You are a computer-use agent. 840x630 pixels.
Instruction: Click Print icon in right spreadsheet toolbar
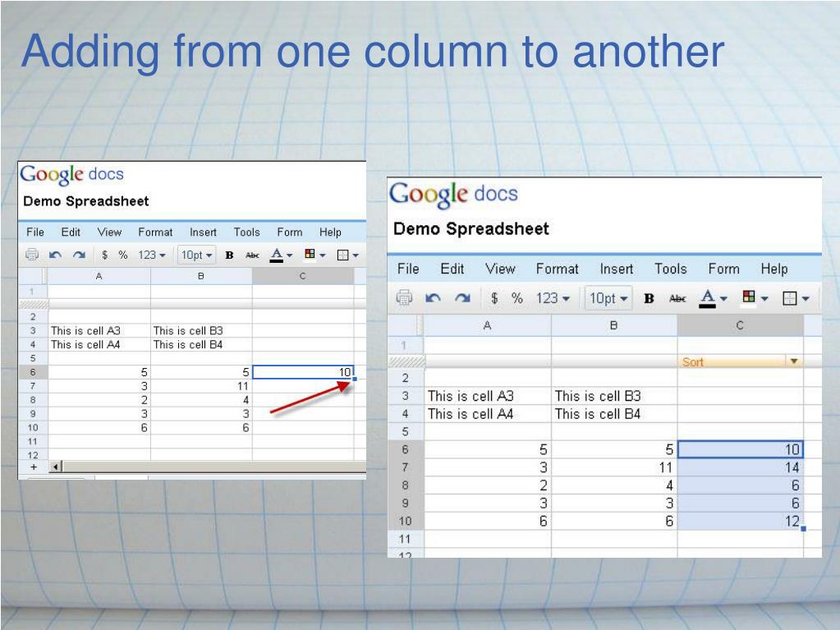pyautogui.click(x=405, y=297)
